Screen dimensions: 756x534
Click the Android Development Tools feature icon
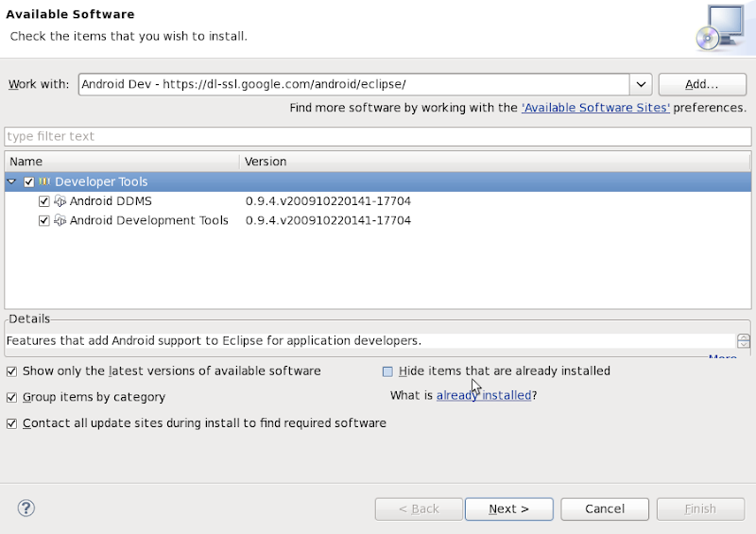(60, 220)
